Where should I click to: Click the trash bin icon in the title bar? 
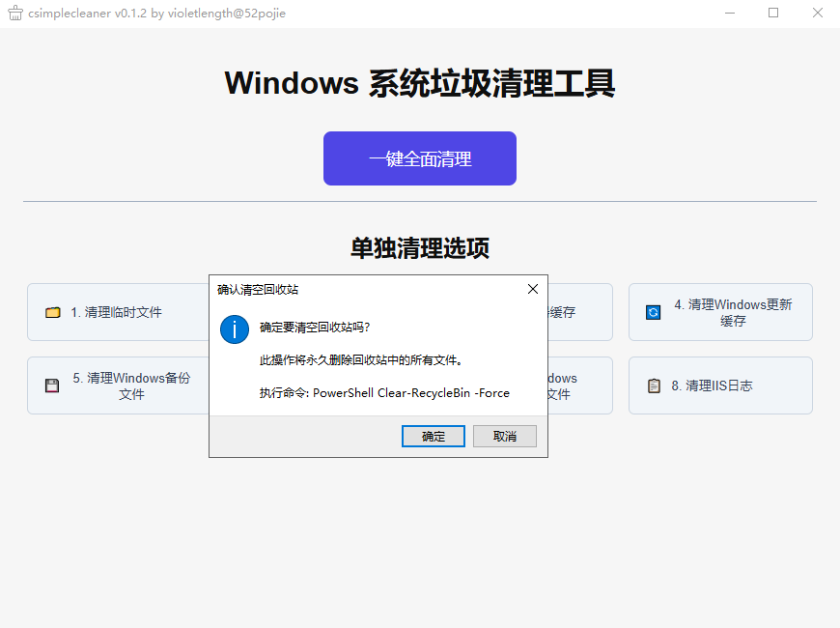point(14,14)
